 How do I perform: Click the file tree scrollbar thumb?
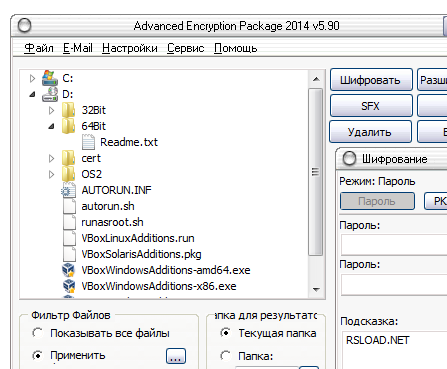click(315, 172)
